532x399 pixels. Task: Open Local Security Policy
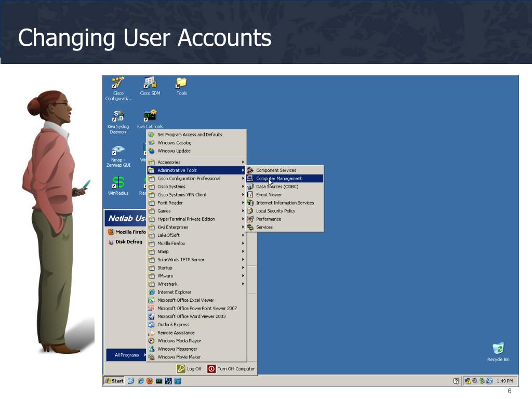coord(285,211)
